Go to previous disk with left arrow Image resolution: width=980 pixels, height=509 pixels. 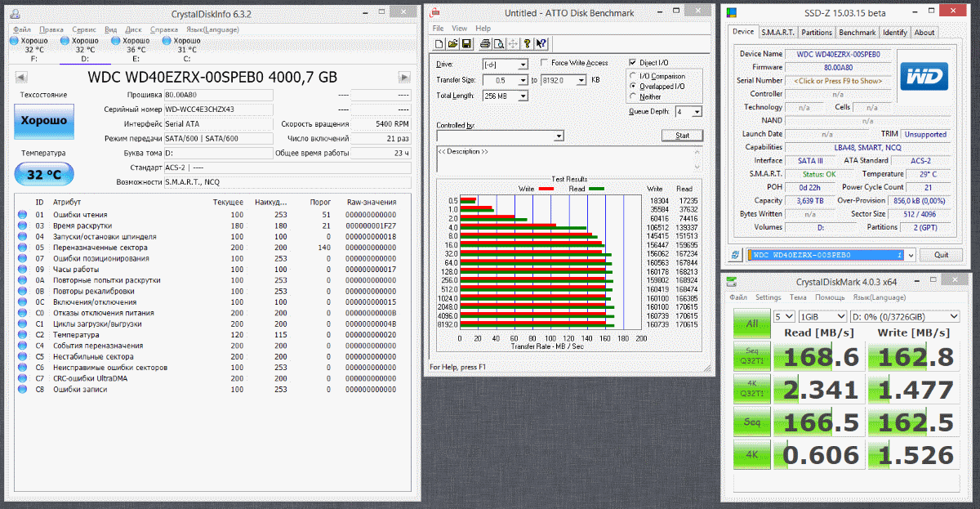(x=21, y=77)
